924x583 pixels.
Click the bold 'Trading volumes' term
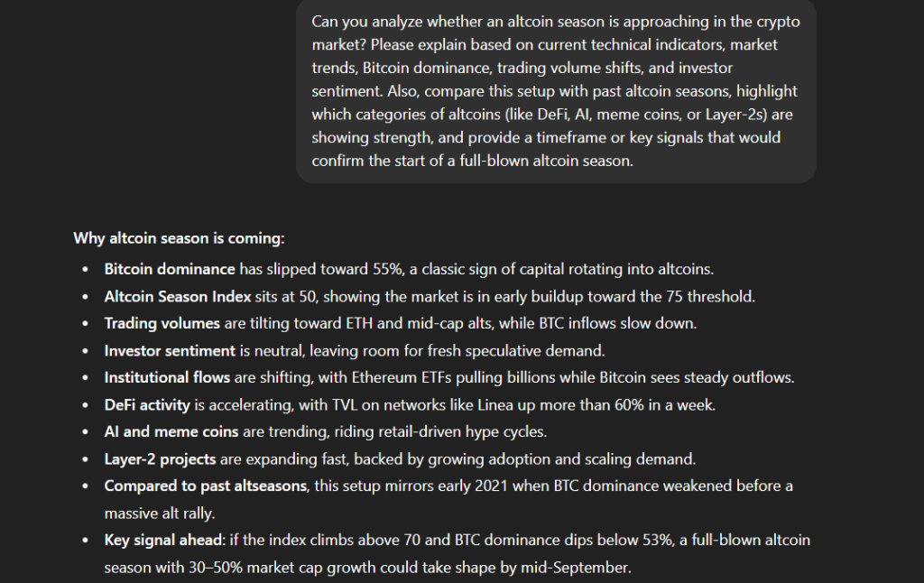(x=162, y=324)
